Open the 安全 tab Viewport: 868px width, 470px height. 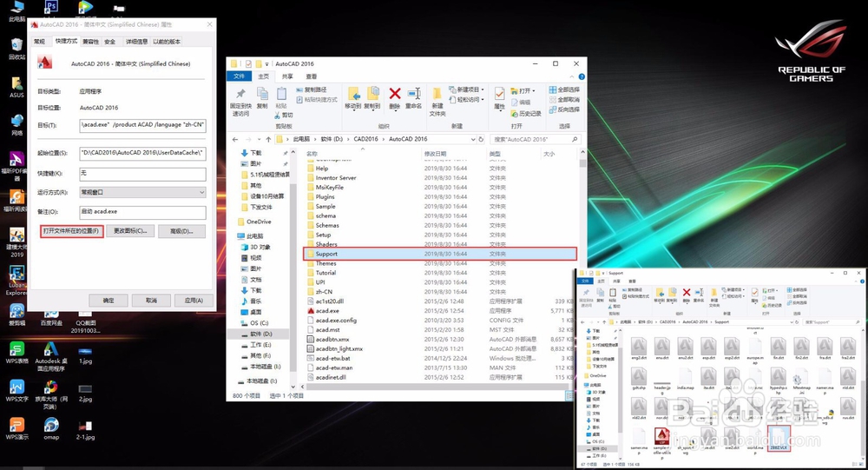coord(109,42)
